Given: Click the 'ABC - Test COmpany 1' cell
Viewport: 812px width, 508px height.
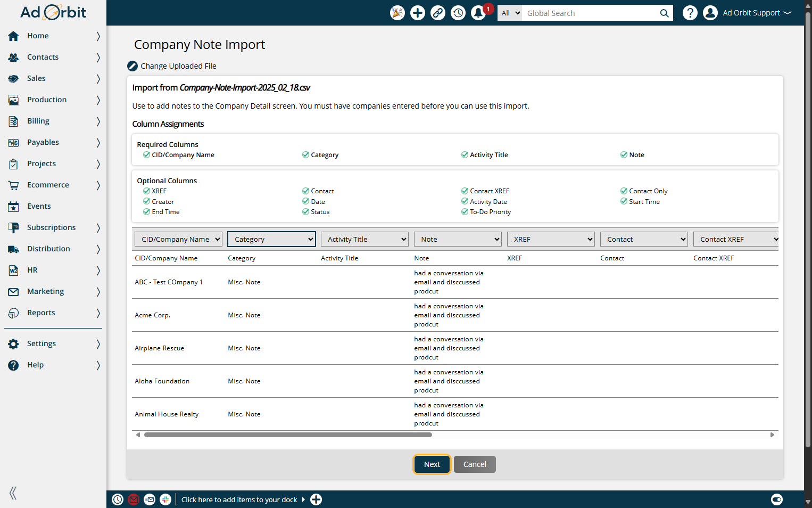Looking at the screenshot, I should pos(169,282).
